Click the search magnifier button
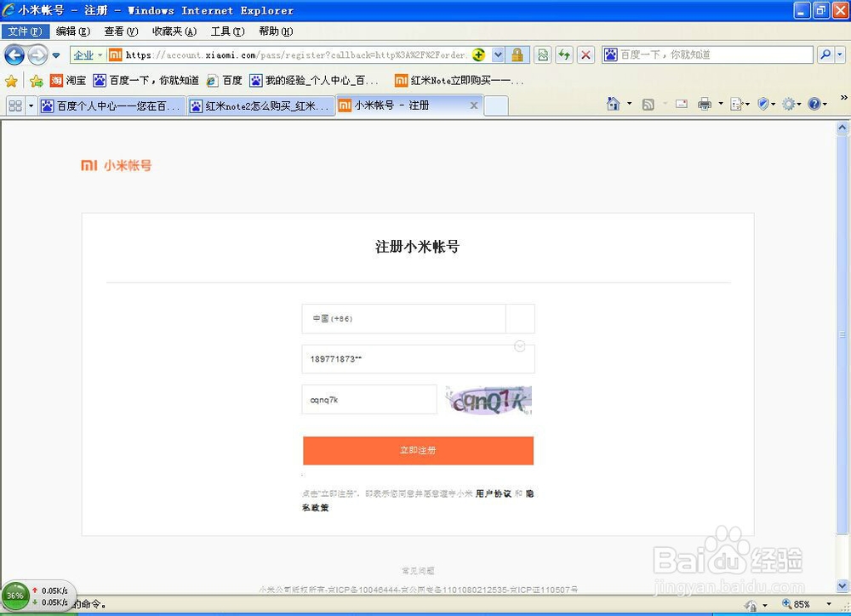This screenshot has height=616, width=851. [x=825, y=54]
